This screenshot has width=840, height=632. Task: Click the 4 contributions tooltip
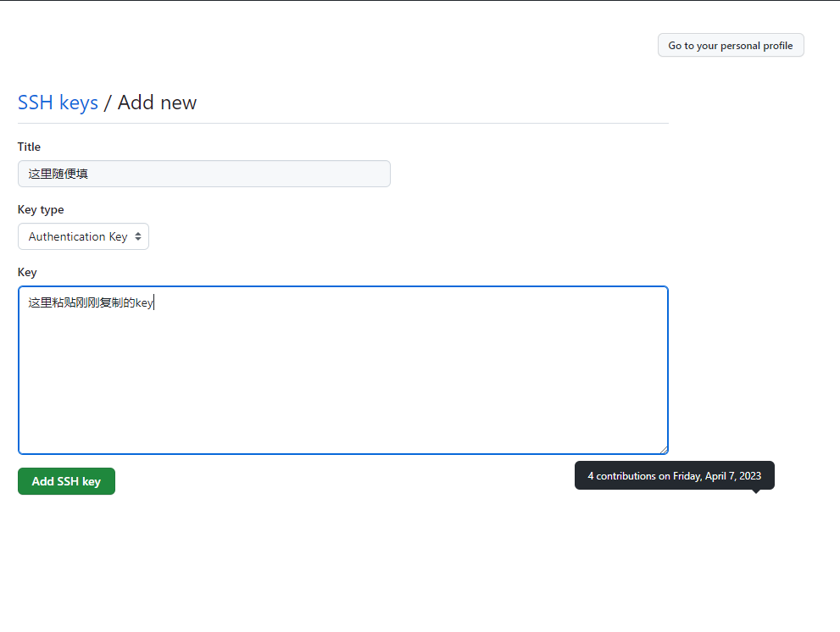click(x=674, y=475)
